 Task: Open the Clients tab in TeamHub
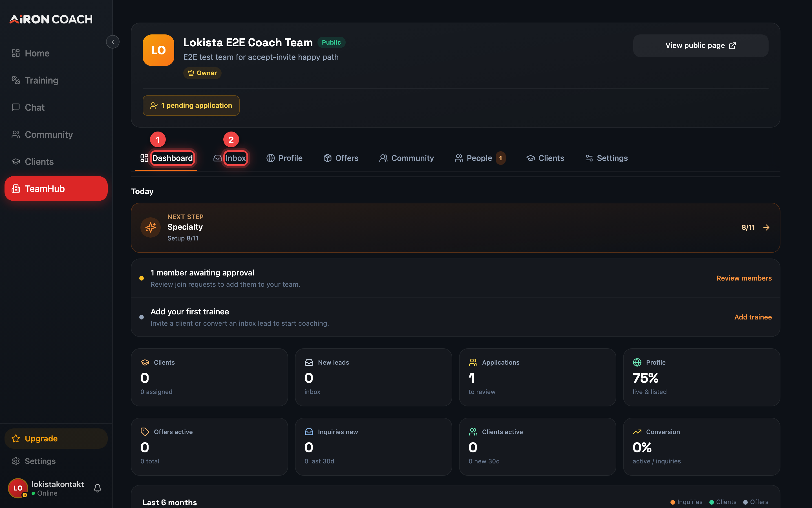(x=545, y=158)
